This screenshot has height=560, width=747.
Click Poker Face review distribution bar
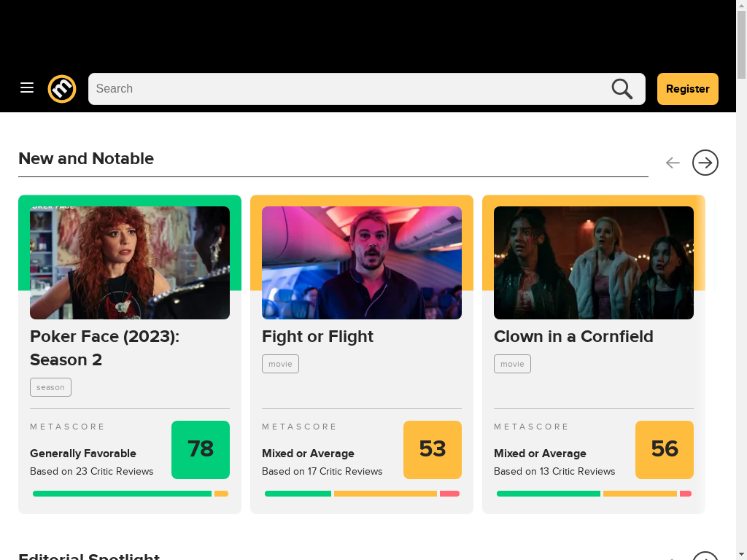click(131, 494)
